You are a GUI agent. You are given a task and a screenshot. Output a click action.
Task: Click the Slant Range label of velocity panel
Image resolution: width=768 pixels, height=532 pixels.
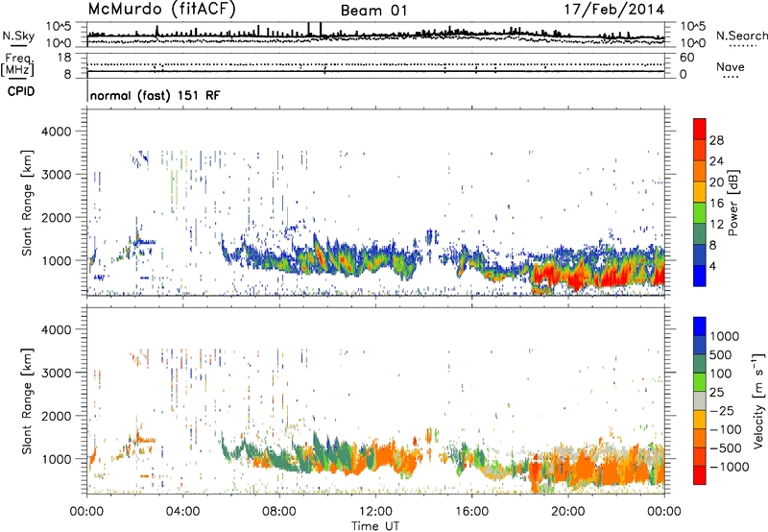coord(27,400)
